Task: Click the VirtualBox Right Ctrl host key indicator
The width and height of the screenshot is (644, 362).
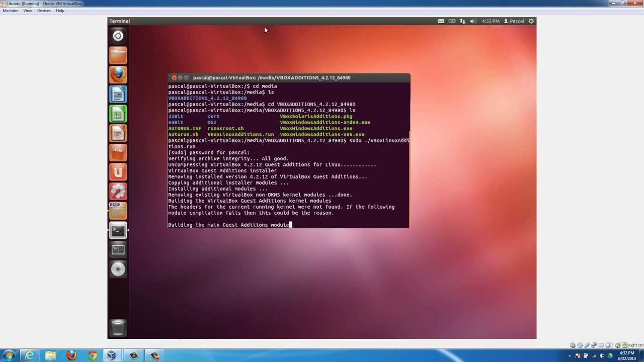Action: coord(632,345)
